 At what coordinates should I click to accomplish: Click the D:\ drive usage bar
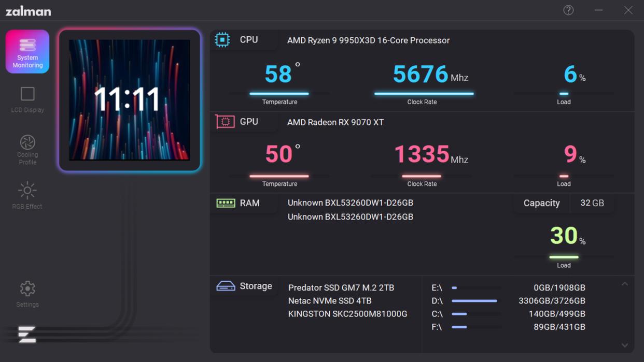coord(476,301)
